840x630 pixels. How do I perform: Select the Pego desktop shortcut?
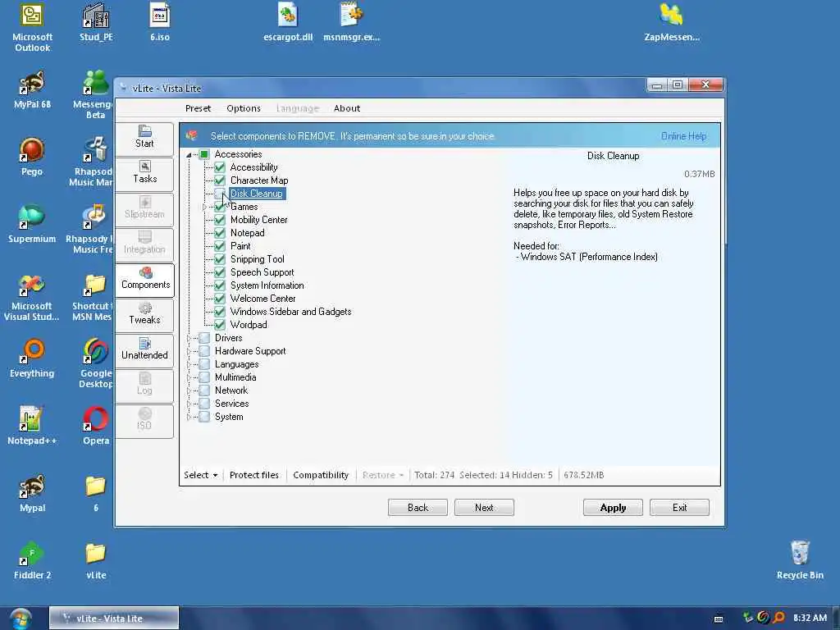pos(32,157)
